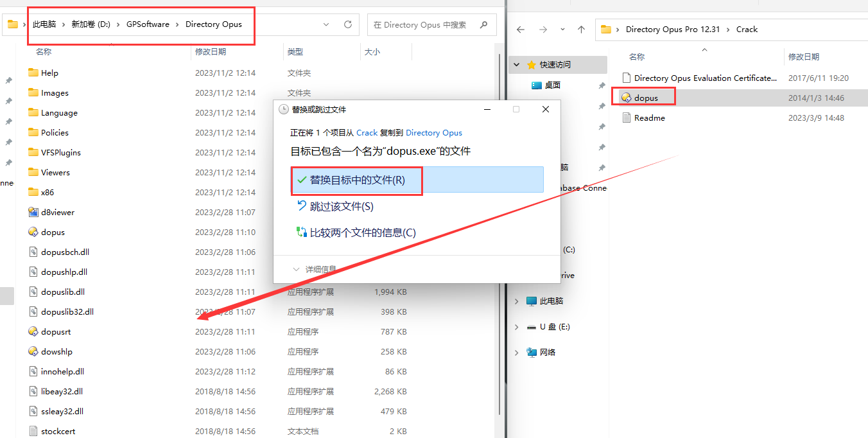Click Crack breadcrumb in right window
Viewport: 868px width, 438px height.
pos(747,30)
